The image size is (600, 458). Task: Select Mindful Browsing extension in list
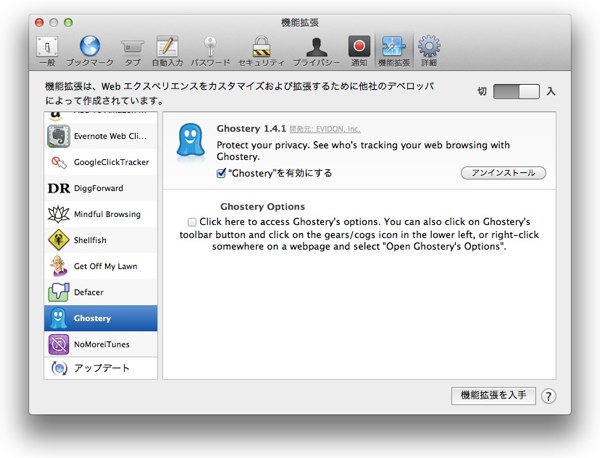(101, 214)
